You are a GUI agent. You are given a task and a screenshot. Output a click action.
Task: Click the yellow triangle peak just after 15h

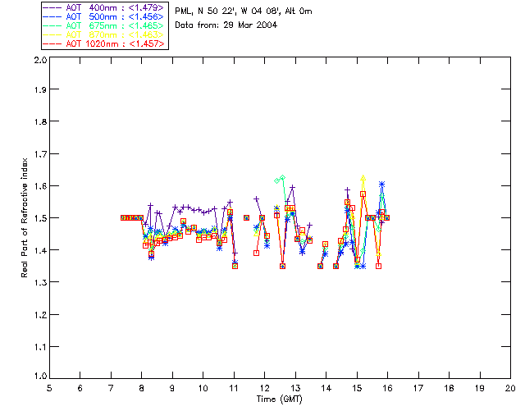point(363,178)
